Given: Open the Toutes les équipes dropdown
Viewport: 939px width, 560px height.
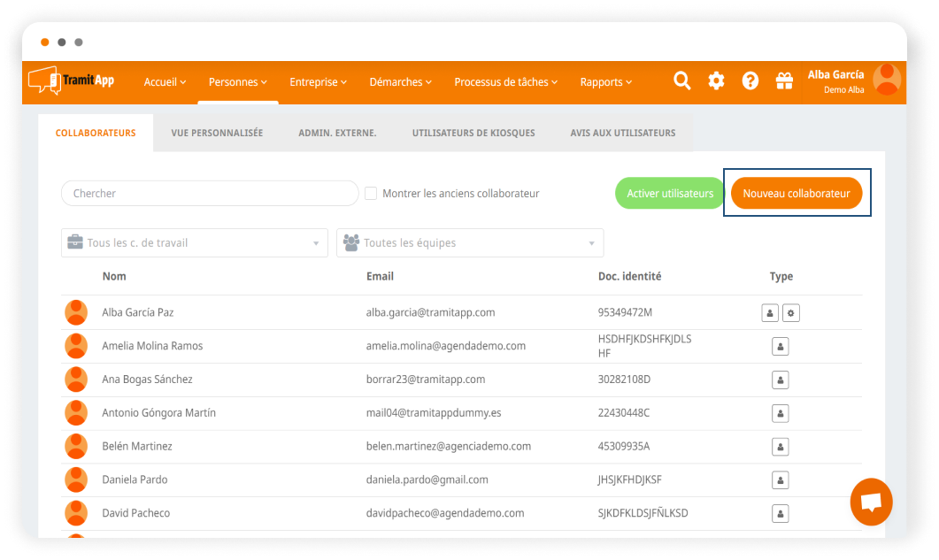Looking at the screenshot, I should click(x=470, y=243).
